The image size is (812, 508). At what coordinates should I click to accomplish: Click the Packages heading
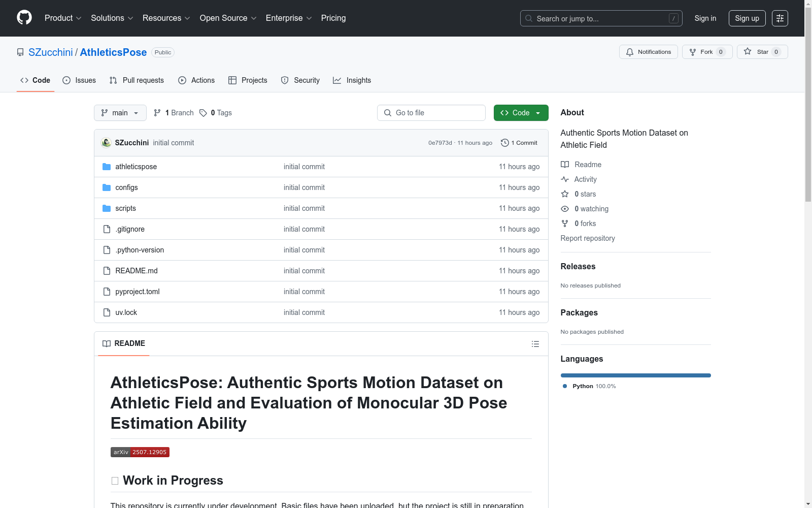tap(579, 312)
